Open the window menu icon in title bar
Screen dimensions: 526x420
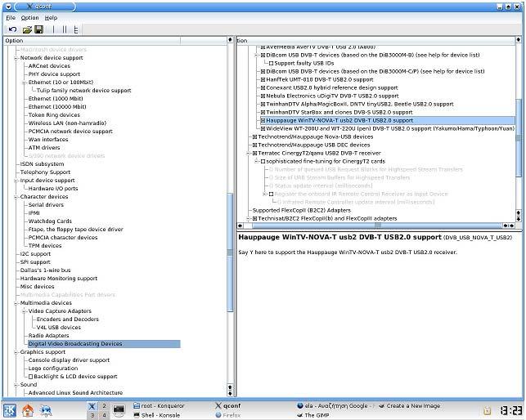(x=8, y=7)
